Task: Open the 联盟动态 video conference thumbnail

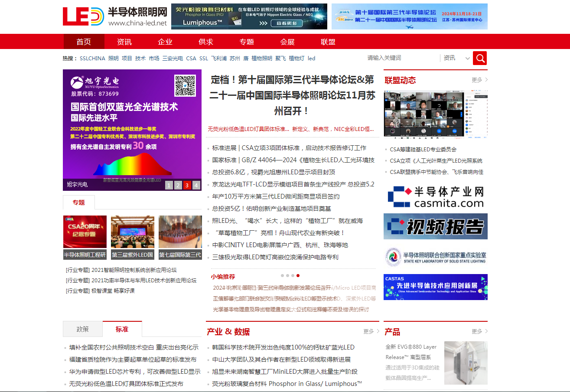Action: tap(436, 114)
